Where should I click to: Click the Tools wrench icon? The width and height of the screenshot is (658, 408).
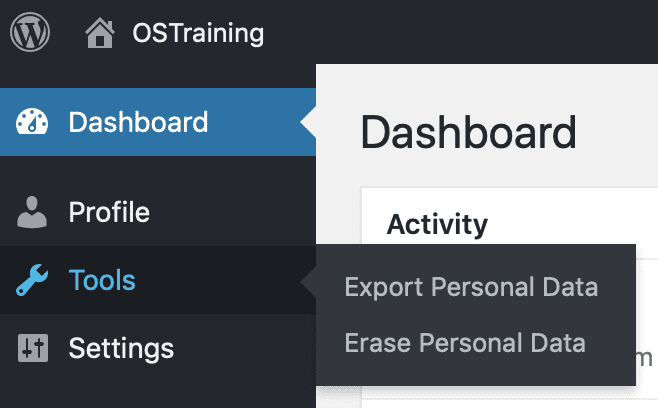pos(32,281)
